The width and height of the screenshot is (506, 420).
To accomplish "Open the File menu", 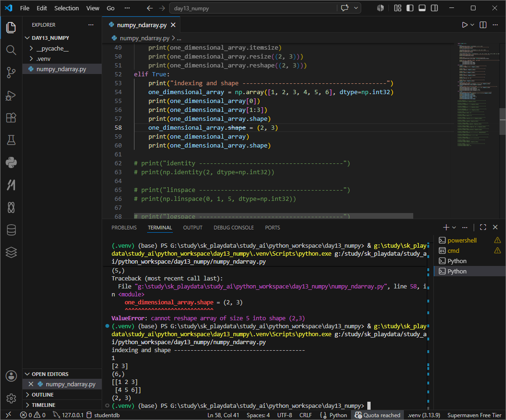I will 24,8.
